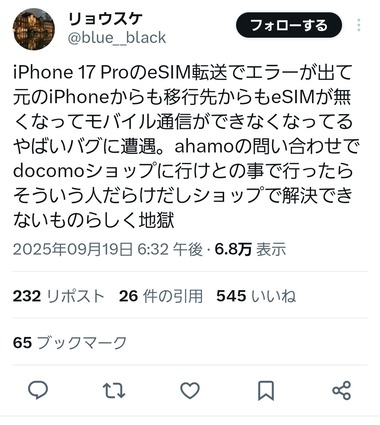Like the post with heart icon
The width and height of the screenshot is (380, 425).
(x=190, y=390)
